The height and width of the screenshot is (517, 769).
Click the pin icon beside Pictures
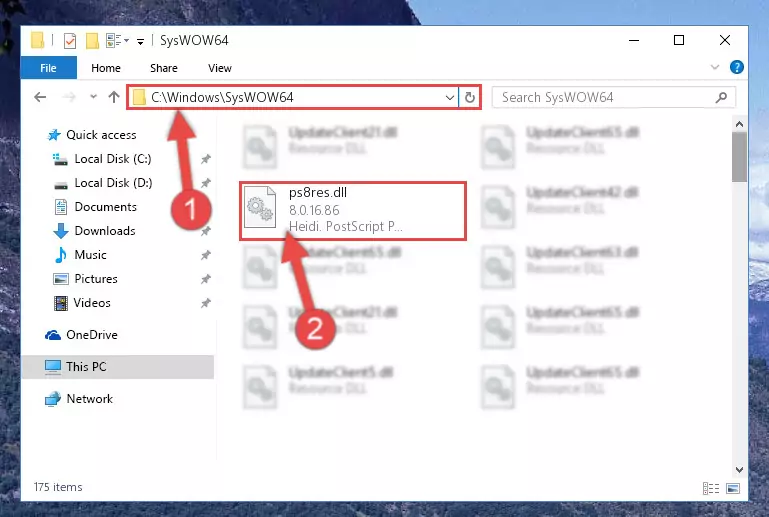[x=205, y=279]
